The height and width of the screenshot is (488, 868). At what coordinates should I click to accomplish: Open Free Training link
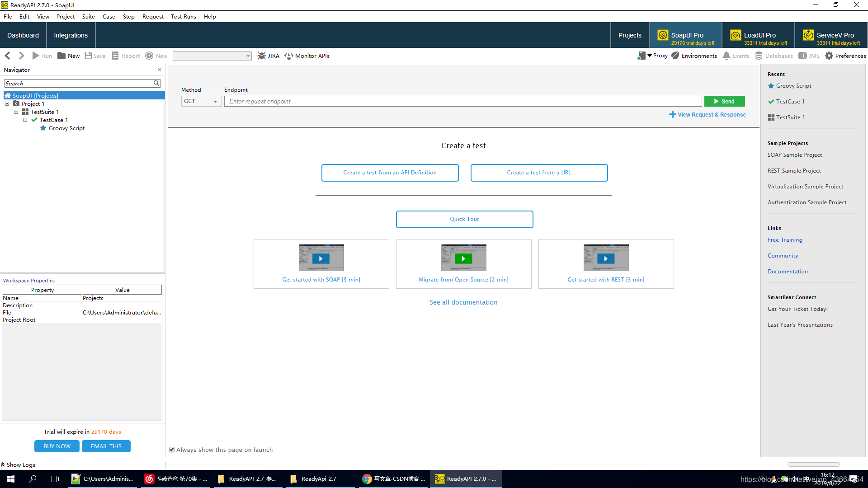(x=785, y=240)
